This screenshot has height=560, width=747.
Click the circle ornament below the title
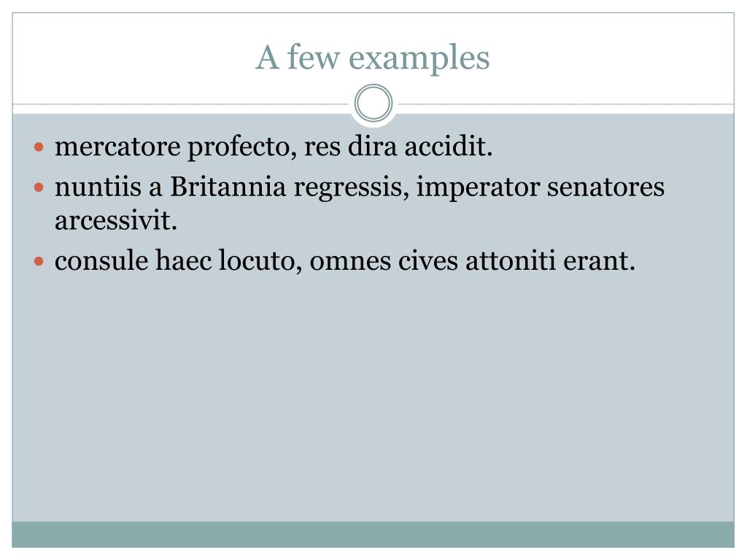pos(373,104)
